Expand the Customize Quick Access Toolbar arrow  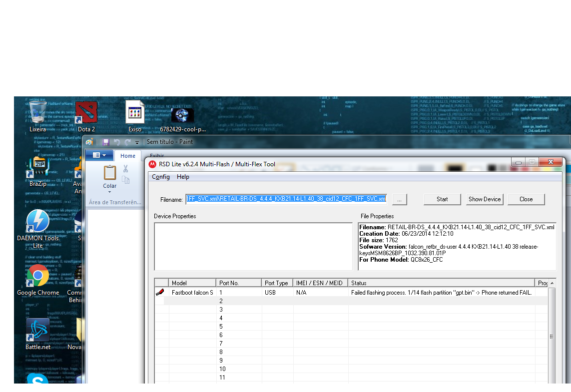[x=137, y=142]
